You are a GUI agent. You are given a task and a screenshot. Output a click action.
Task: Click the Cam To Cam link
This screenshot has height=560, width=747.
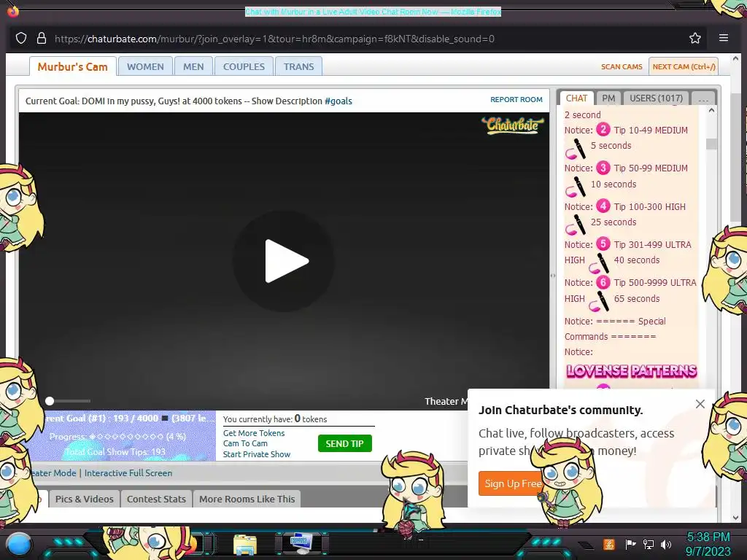pyautogui.click(x=245, y=443)
